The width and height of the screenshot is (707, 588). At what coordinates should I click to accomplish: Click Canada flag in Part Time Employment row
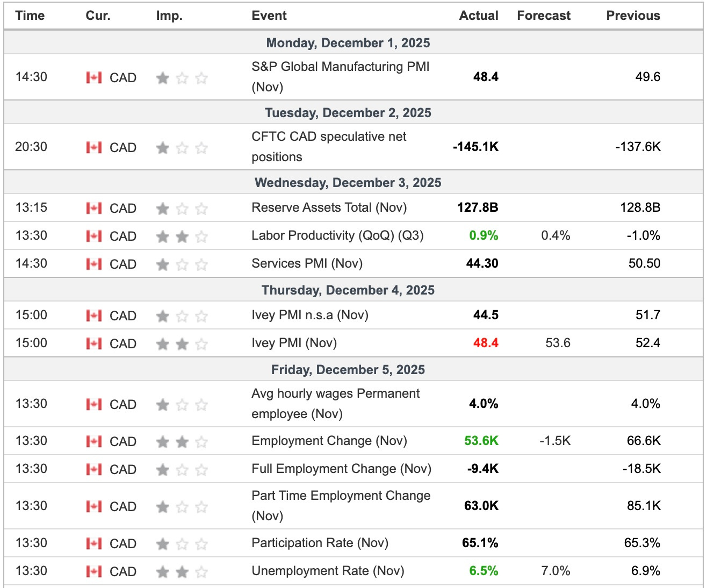pyautogui.click(x=94, y=507)
